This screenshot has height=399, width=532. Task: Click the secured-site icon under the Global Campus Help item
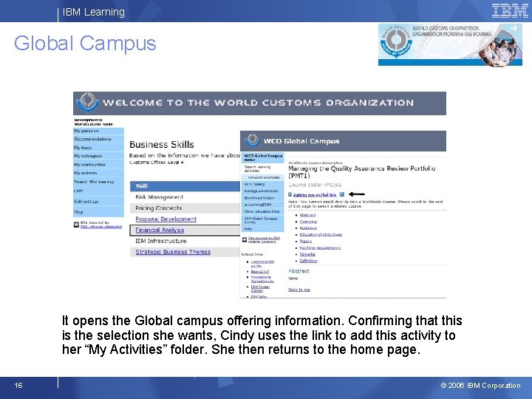coord(245,239)
